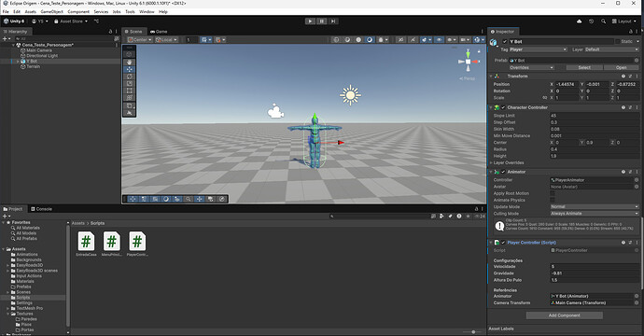This screenshot has height=336, width=644.
Task: Select the Rotate tool in Scene toolbar
Action: tap(130, 77)
